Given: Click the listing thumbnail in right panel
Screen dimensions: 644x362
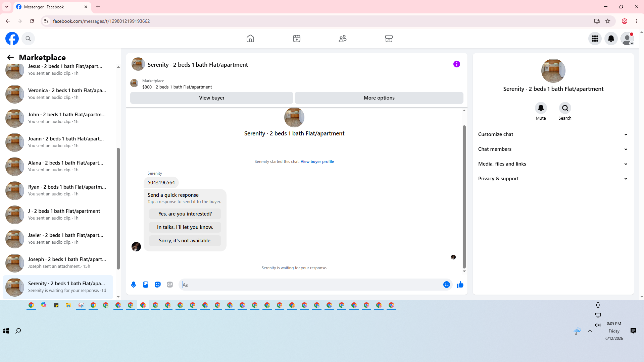Looking at the screenshot, I should coord(553,71).
